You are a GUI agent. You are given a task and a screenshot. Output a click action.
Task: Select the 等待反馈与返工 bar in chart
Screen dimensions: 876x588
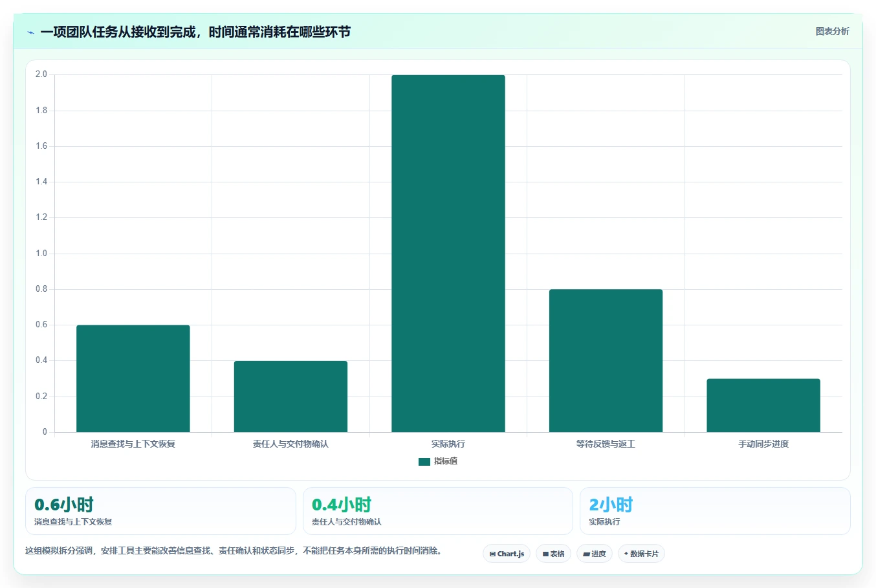tap(606, 360)
